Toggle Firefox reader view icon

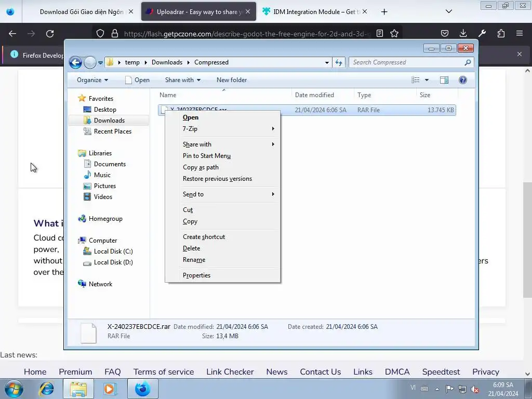[x=380, y=33]
